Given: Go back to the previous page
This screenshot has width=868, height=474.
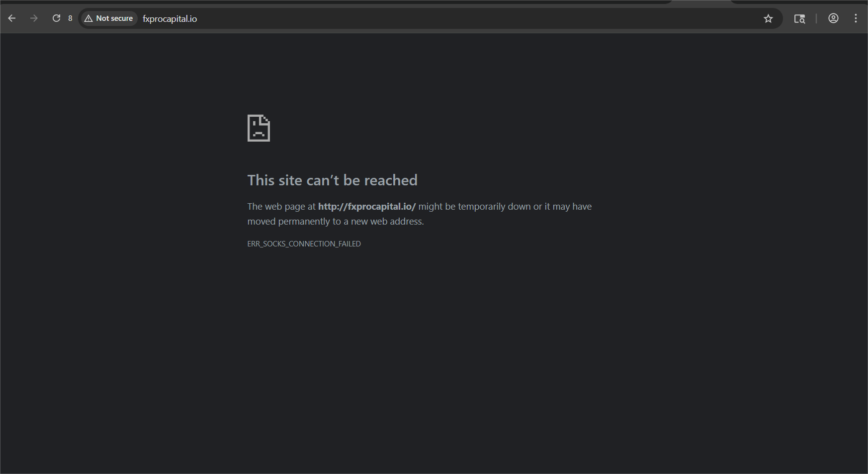Looking at the screenshot, I should [12, 18].
